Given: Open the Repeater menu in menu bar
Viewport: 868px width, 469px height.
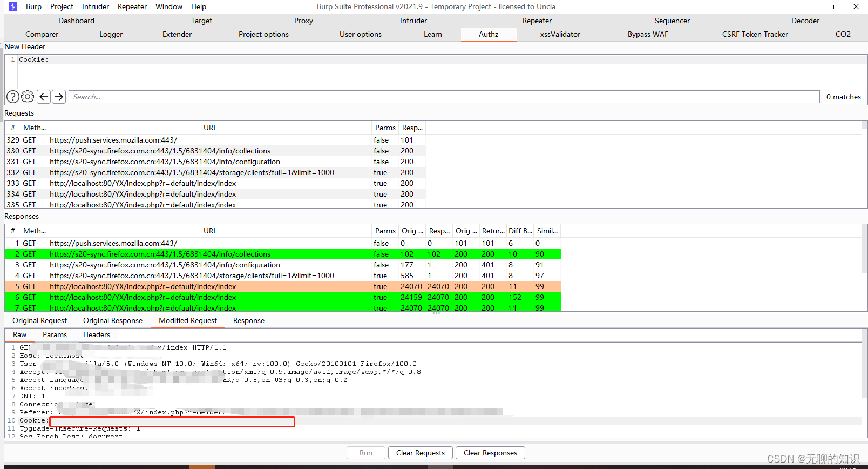Looking at the screenshot, I should (132, 6).
